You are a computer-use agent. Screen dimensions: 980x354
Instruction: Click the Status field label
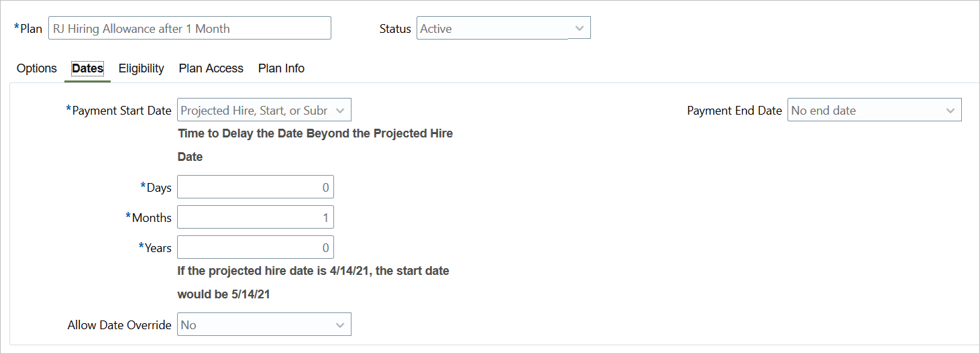395,29
